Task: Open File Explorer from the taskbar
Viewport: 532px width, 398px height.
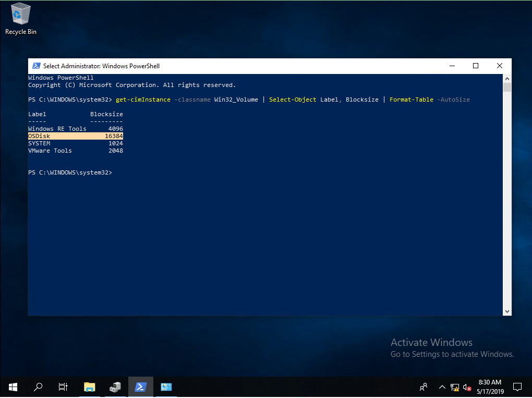Action: click(x=90, y=387)
